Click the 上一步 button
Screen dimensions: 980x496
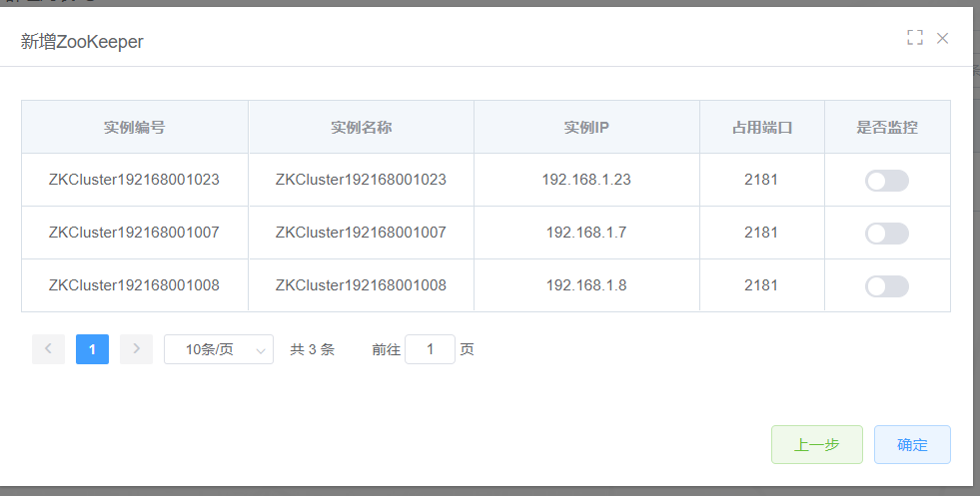[817, 445]
